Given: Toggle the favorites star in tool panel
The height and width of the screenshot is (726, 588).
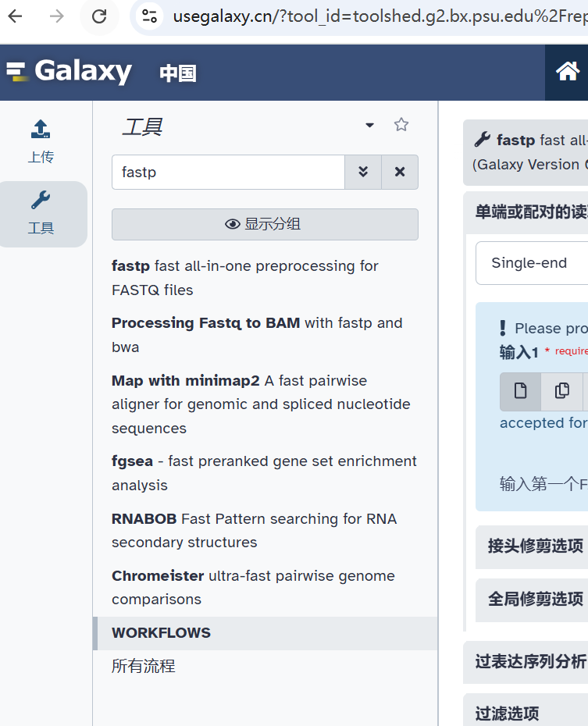Looking at the screenshot, I should pos(401,125).
